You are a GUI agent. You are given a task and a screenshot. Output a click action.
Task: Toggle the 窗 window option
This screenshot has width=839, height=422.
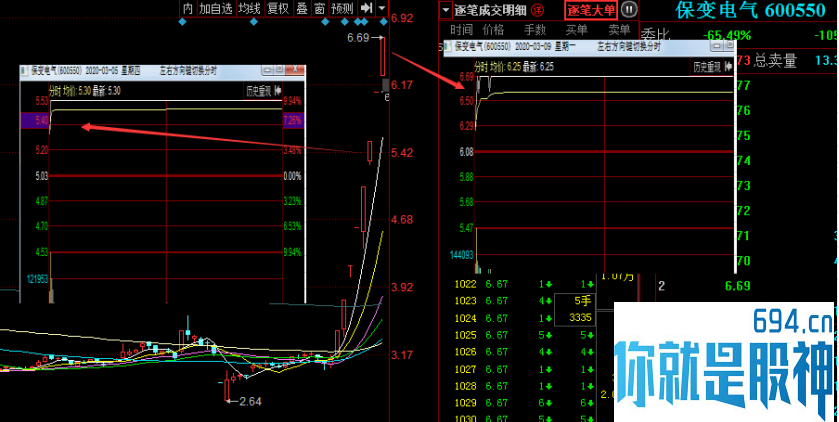(x=319, y=8)
